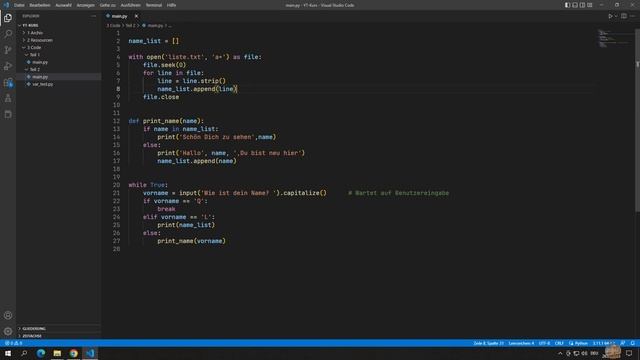Open the Datei menu
Viewport: 640px width, 360px height.
[x=19, y=5]
